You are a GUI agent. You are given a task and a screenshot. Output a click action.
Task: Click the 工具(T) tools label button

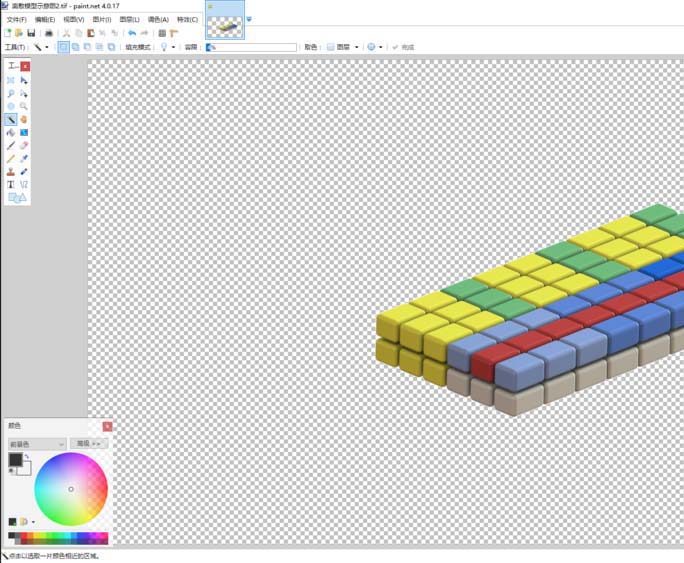point(15,47)
